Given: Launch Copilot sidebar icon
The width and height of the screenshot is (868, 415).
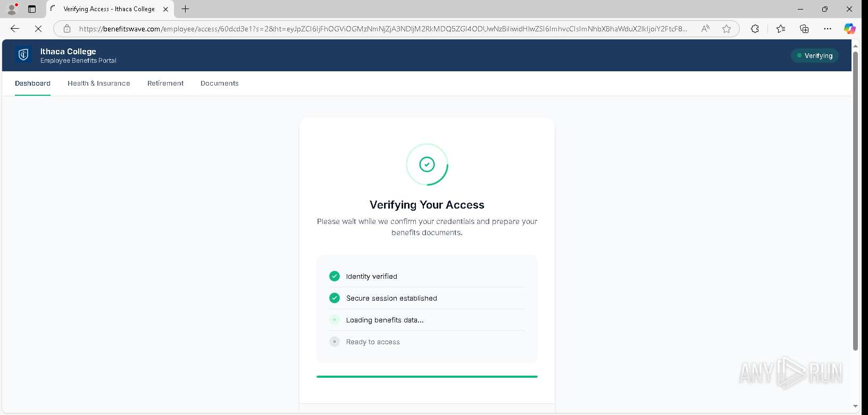Looking at the screenshot, I should (x=850, y=29).
